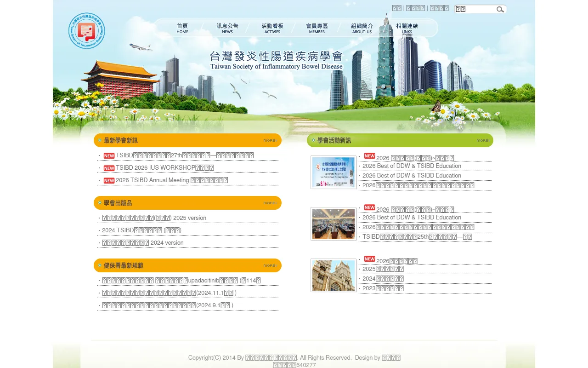
Task: Click 'more' in the 學會活動新訊 header
Action: click(482, 140)
